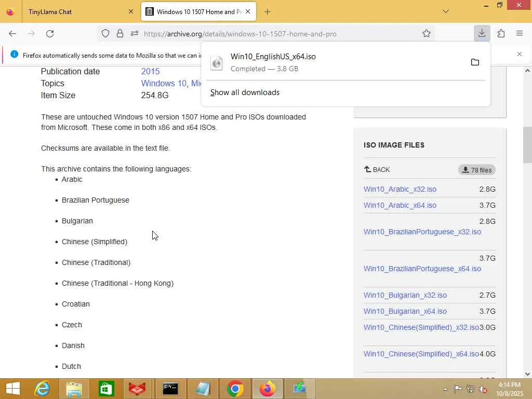
Task: Open Firefox application hamburger menu
Action: pyautogui.click(x=520, y=33)
